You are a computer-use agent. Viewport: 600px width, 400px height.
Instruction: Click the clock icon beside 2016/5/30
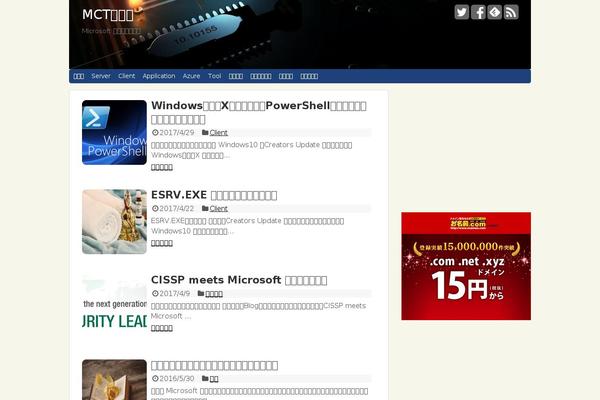coord(155,379)
